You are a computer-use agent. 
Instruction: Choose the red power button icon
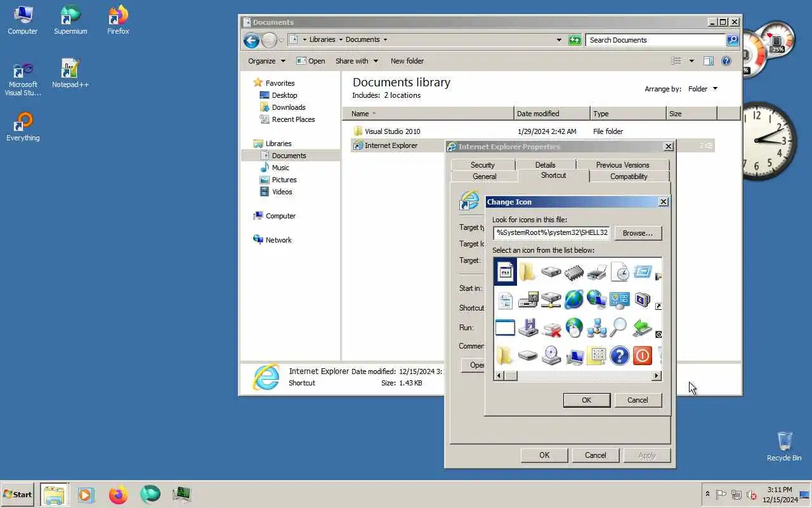coord(642,356)
